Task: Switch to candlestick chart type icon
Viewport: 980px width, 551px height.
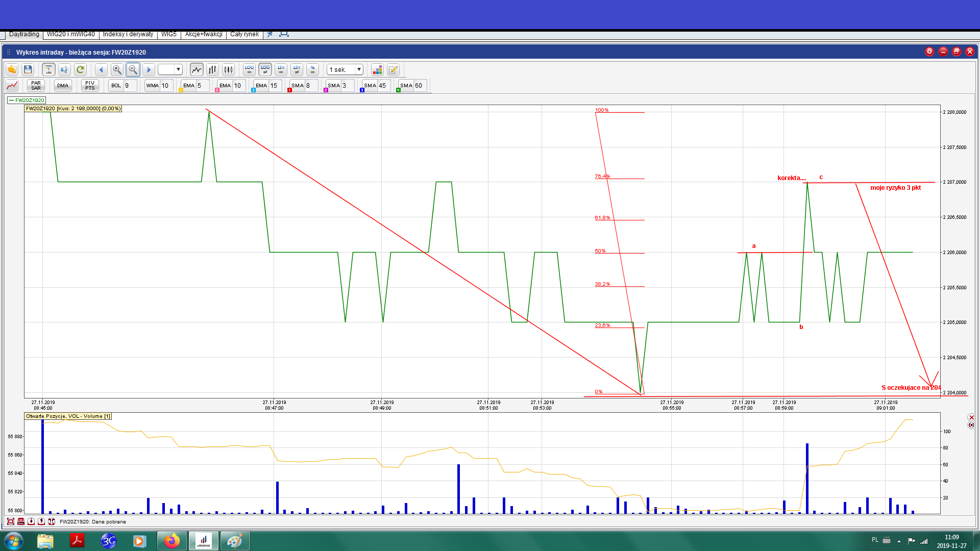Action: tap(228, 70)
